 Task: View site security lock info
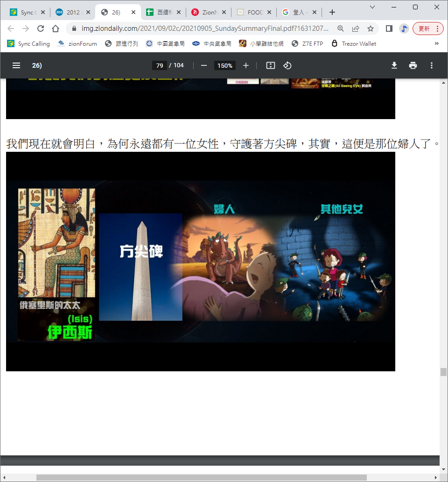coord(74,28)
